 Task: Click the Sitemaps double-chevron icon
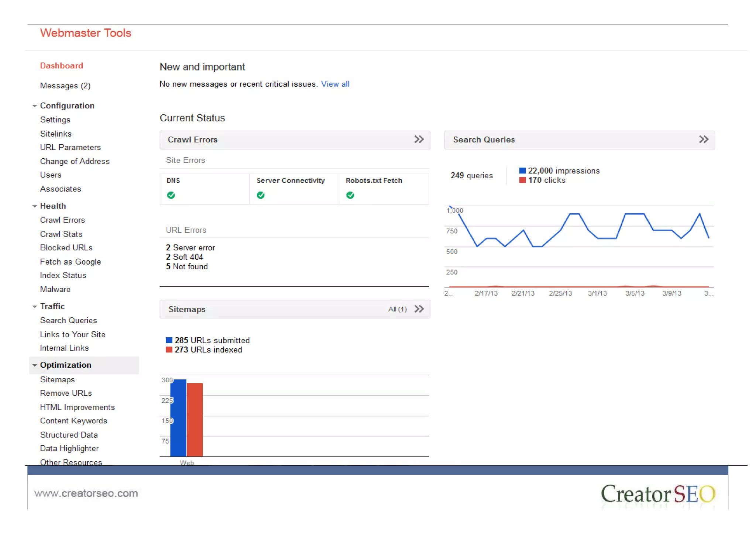point(419,309)
